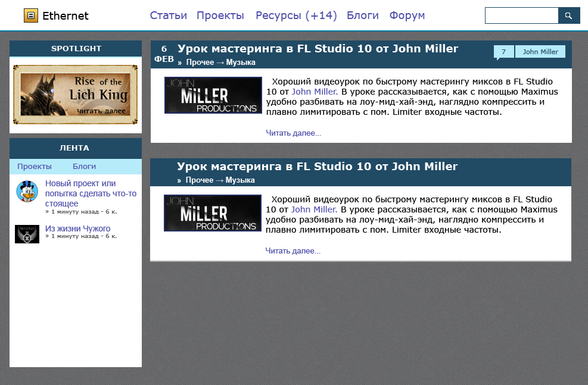Click the Ethernet site title
Viewport: 588px width, 385px height.
[66, 15]
